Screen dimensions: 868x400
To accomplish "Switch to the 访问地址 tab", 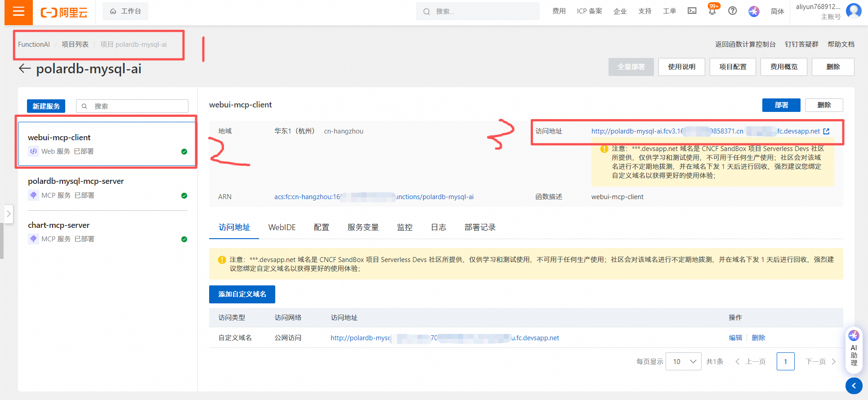I will tap(234, 227).
